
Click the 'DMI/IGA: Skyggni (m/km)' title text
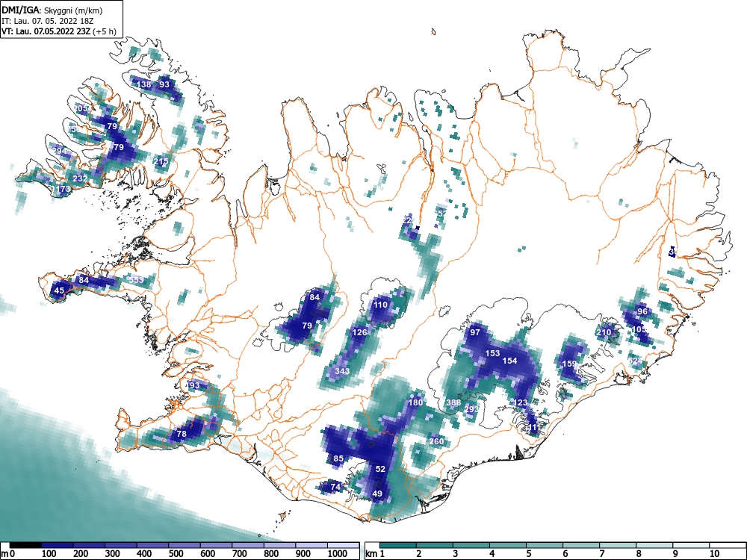point(52,10)
